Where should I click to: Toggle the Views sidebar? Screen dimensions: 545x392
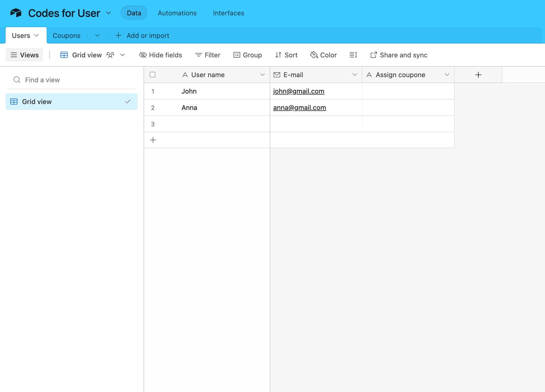[x=25, y=55]
